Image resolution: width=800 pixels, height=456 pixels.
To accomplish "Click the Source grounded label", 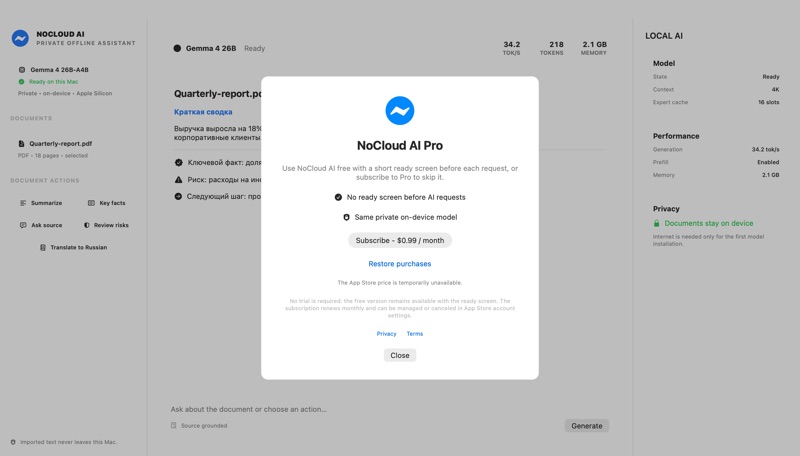I will click(x=204, y=425).
